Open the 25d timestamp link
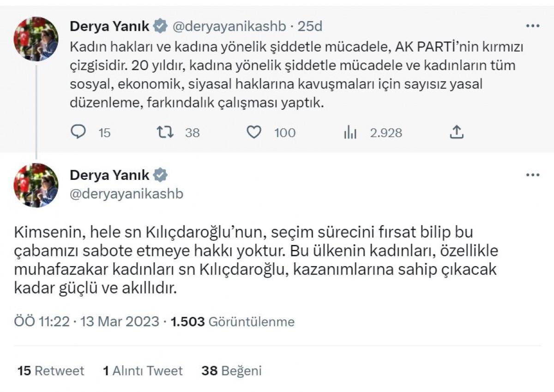The width and height of the screenshot is (554, 392). tap(309, 27)
